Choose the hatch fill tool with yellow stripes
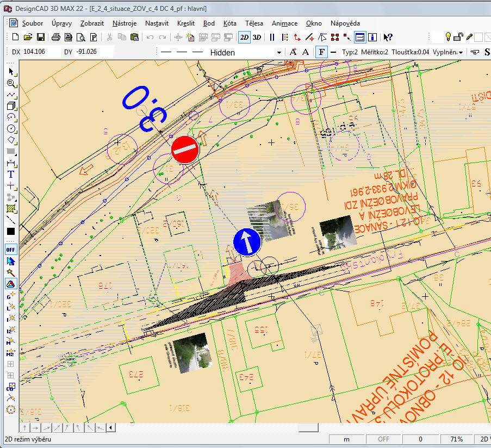Image resolution: width=491 pixels, height=448 pixels. click(x=11, y=208)
